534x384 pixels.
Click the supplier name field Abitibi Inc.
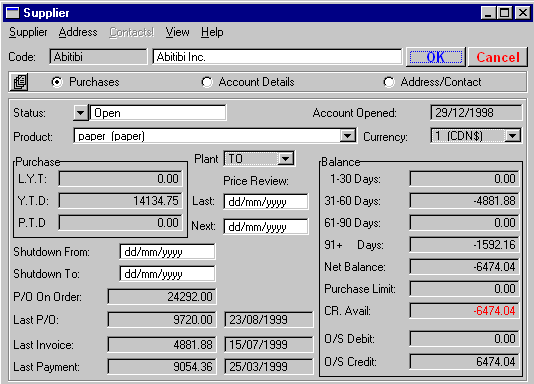277,57
